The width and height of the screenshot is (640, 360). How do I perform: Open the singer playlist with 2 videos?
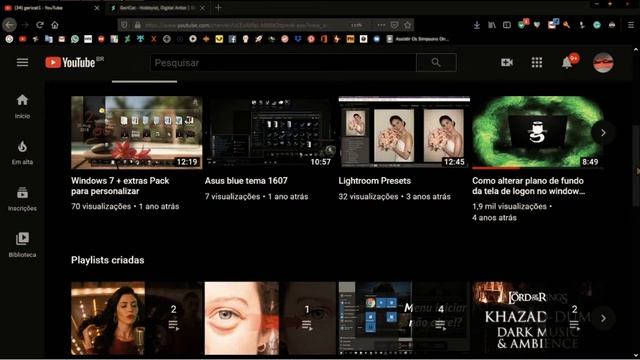136,318
